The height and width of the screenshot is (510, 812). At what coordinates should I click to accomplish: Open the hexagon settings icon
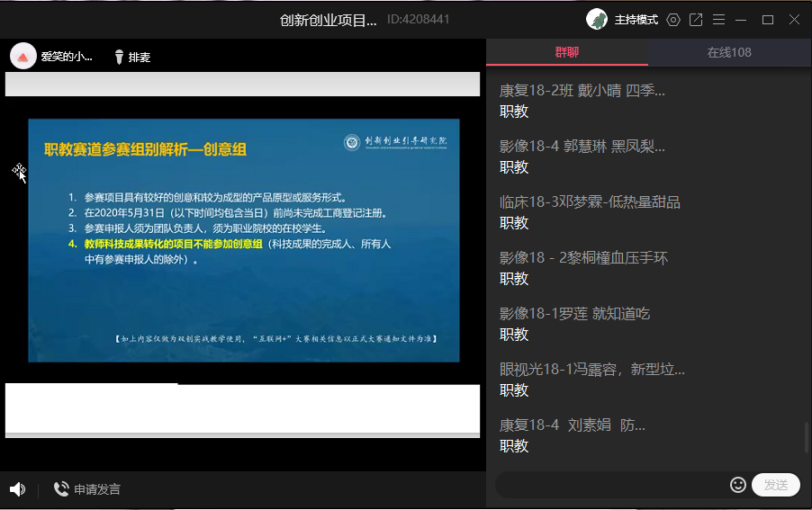(x=673, y=20)
